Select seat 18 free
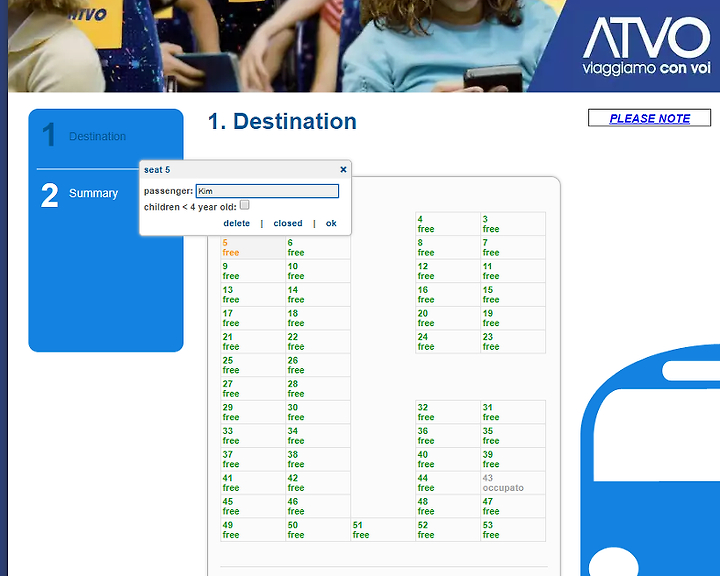Image resolution: width=720 pixels, height=576 pixels. 318,318
